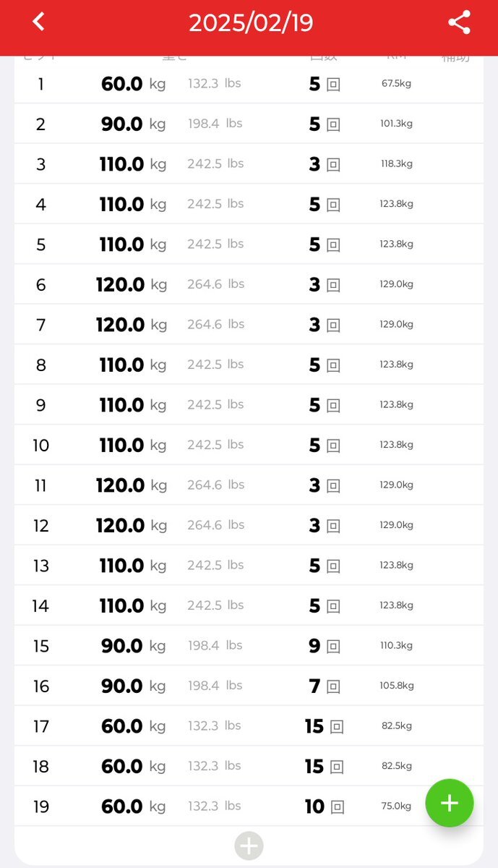Edit the 110.0 kg weight in set 3
Screen dimensions: 498x868
121,164
